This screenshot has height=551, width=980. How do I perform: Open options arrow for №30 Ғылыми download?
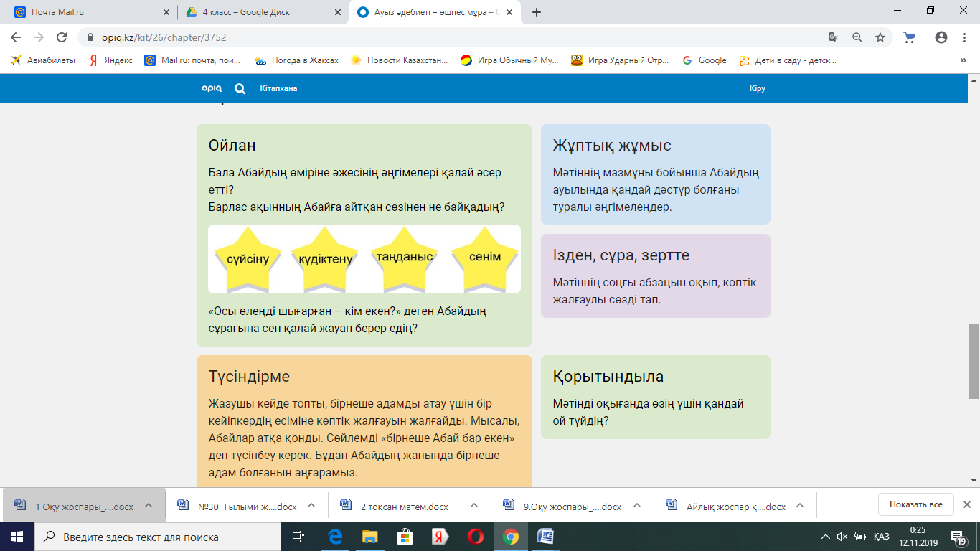(311, 505)
